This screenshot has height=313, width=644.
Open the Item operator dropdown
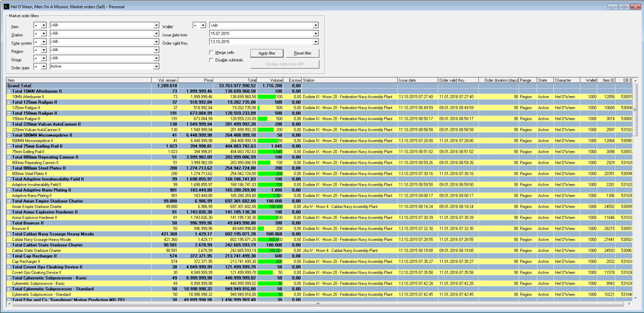pyautogui.click(x=44, y=25)
